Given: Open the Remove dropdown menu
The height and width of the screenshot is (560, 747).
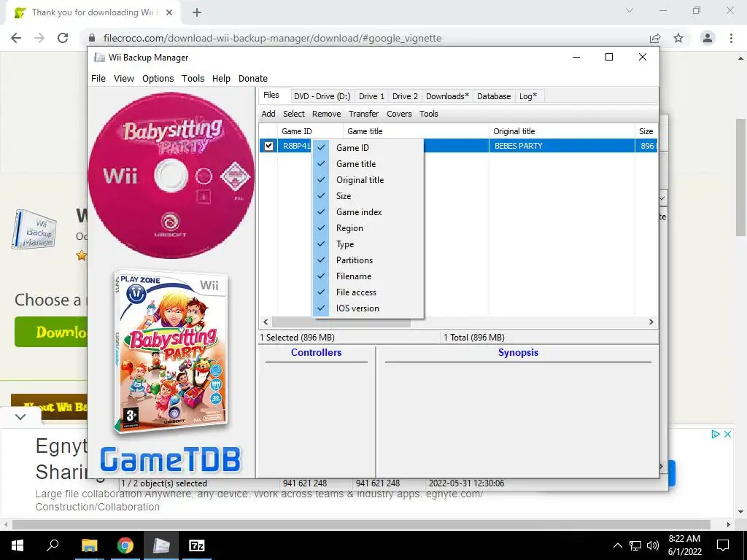Looking at the screenshot, I should point(326,114).
